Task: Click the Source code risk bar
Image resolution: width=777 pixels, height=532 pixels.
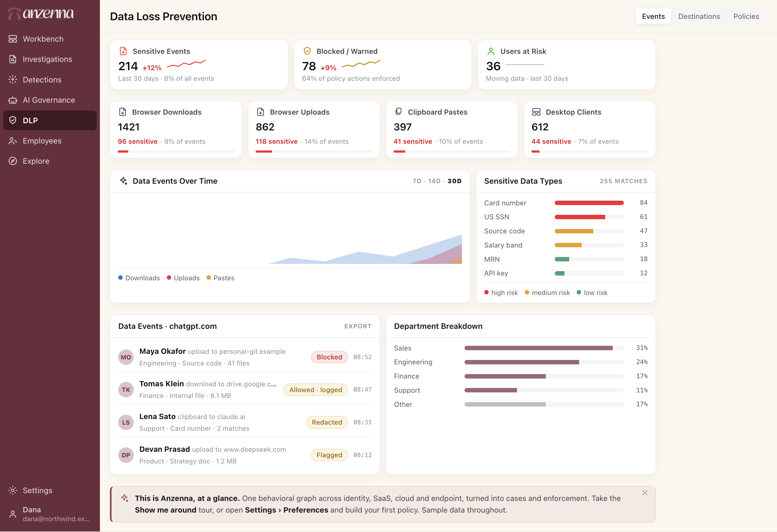Action: coord(589,231)
